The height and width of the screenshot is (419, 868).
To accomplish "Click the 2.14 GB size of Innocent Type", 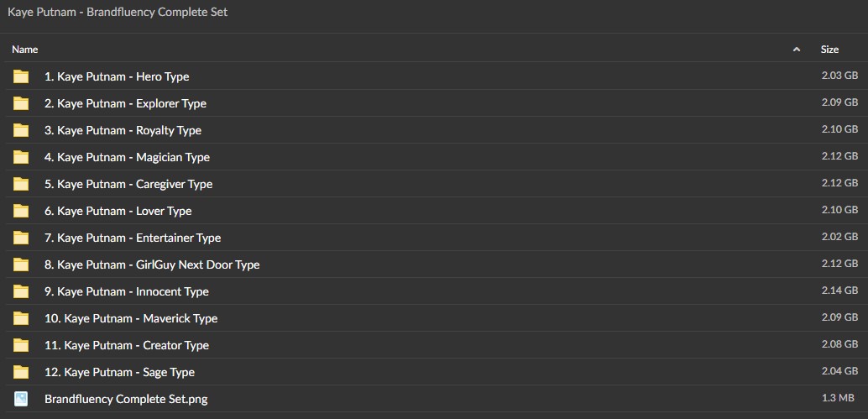I will 839,290.
